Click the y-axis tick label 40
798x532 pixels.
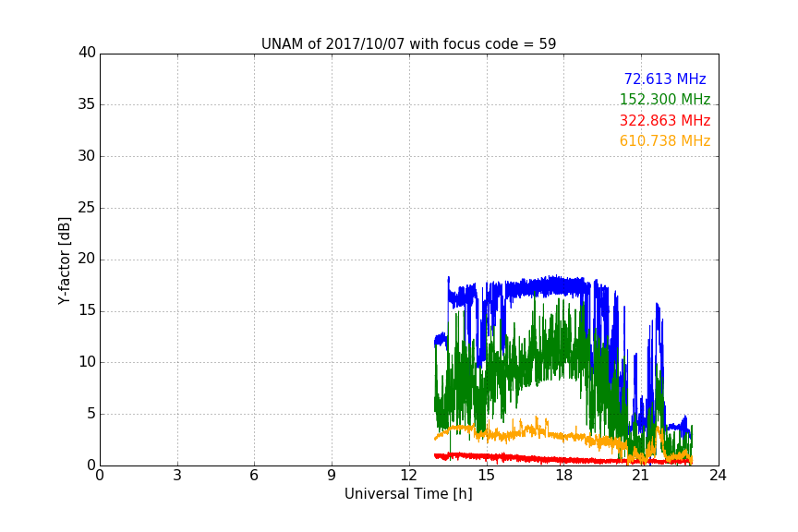tap(87, 53)
